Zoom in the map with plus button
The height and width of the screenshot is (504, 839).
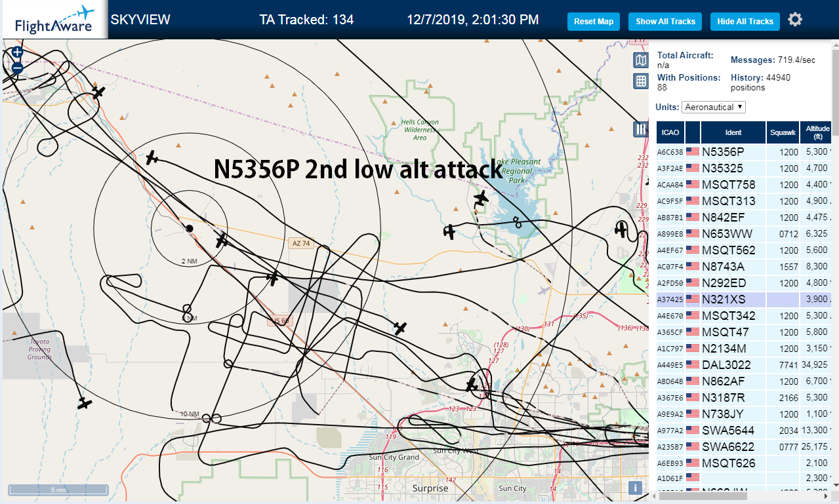(x=18, y=52)
